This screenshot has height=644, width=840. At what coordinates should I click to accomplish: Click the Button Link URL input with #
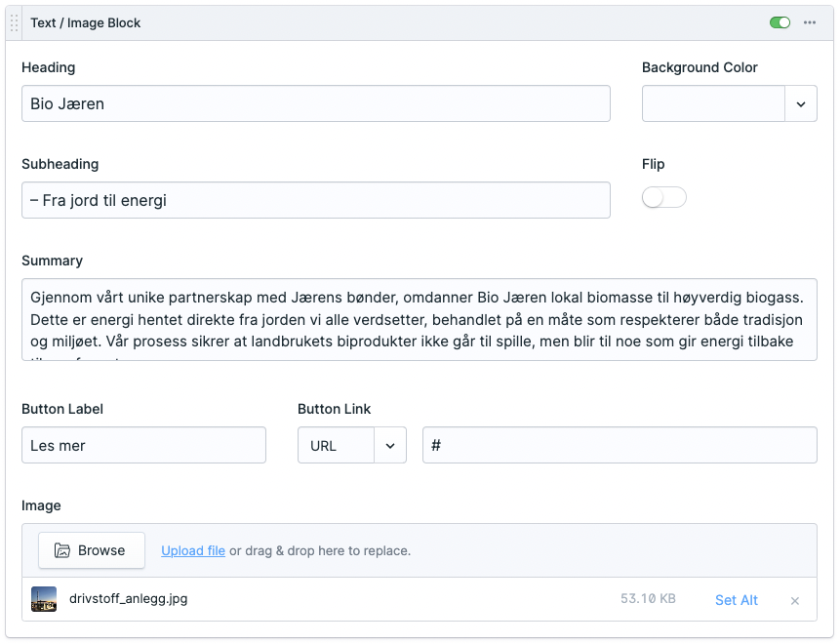click(x=619, y=446)
